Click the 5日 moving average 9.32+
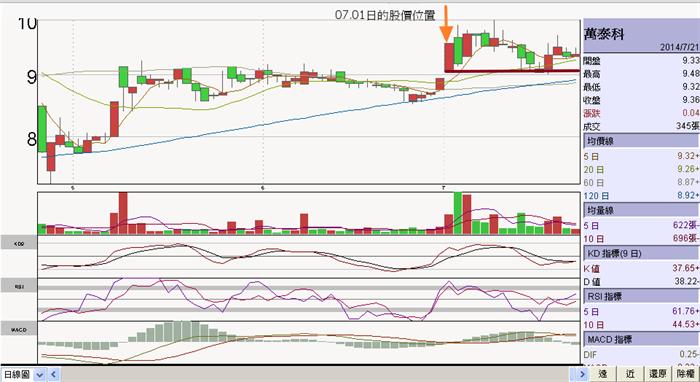 click(688, 156)
